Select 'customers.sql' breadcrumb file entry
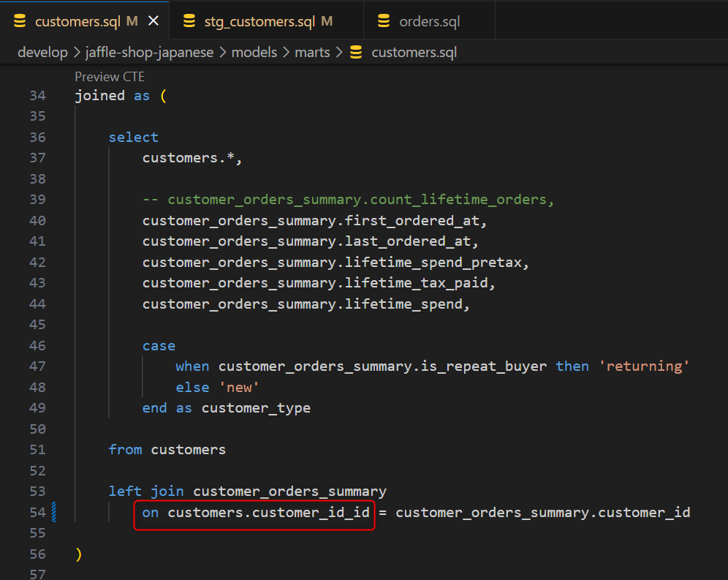This screenshot has width=728, height=580. (x=414, y=52)
